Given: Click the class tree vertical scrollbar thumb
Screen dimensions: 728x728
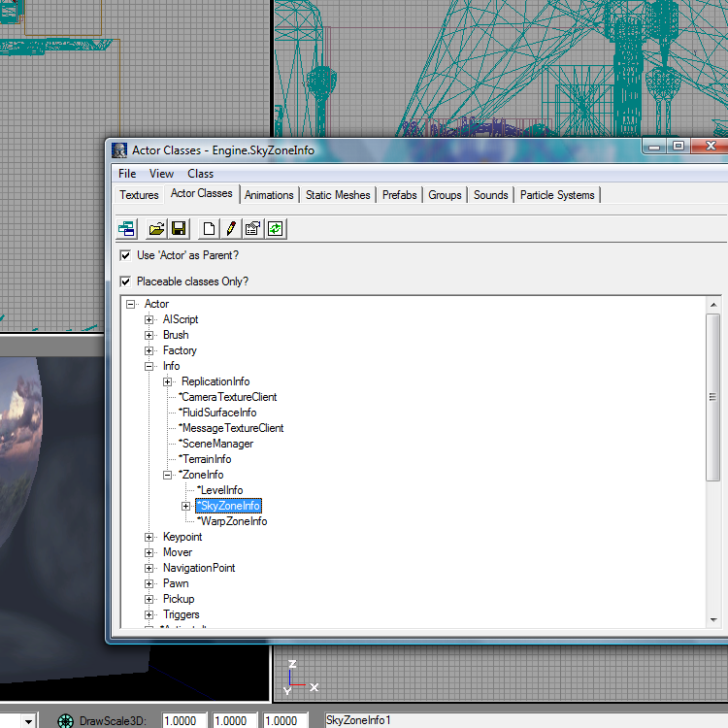Looking at the screenshot, I should (713, 397).
